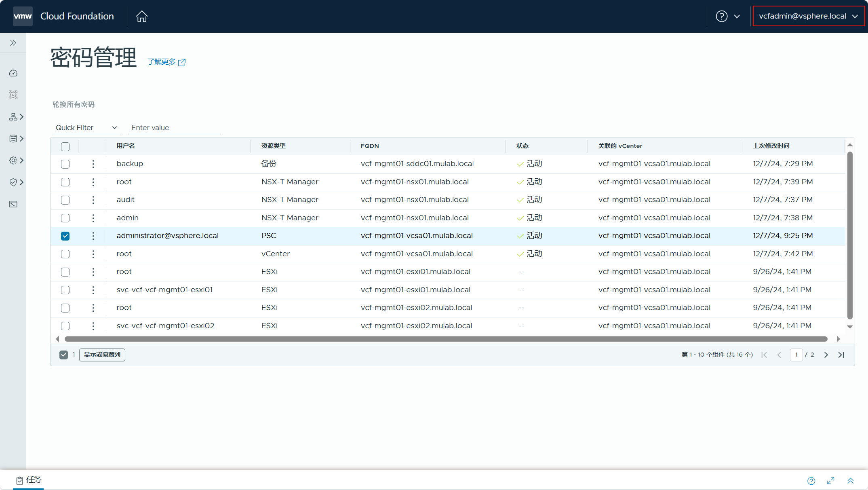Select the 12/7/24, 9:25 PM timestamp cell

pos(783,236)
